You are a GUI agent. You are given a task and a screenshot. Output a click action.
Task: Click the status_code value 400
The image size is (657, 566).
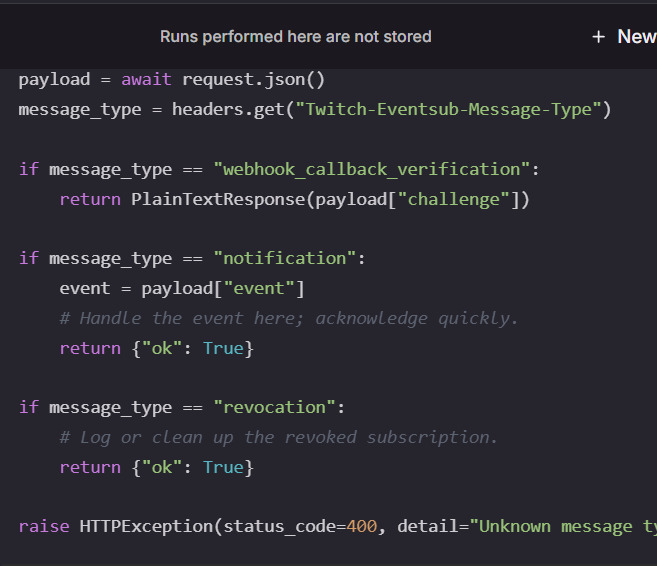[362, 527]
